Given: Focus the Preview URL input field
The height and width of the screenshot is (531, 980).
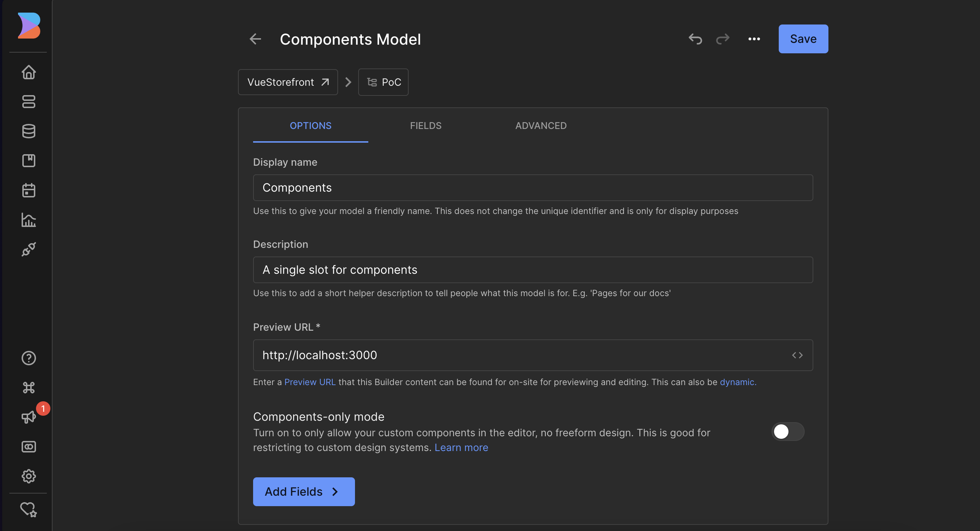Looking at the screenshot, I should pos(533,355).
